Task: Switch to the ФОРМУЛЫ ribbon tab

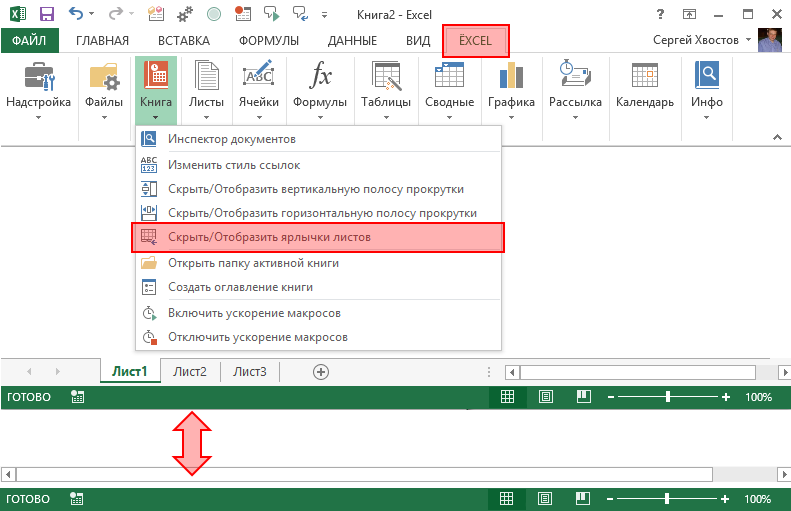Action: pos(269,40)
